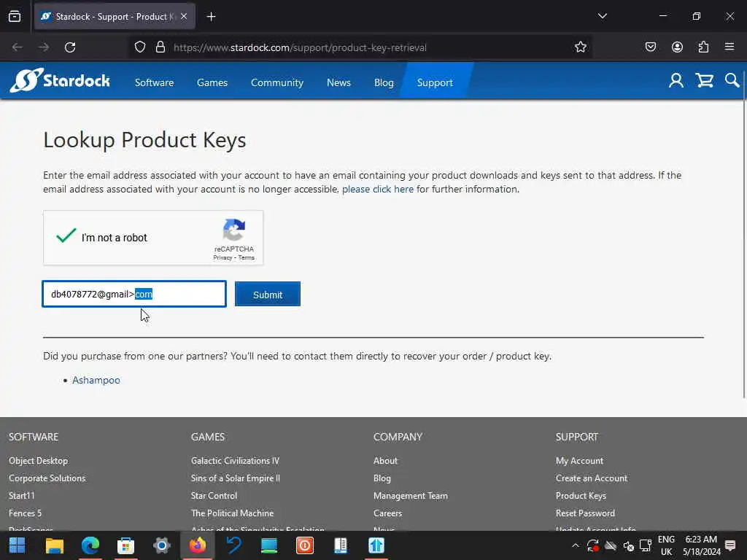The height and width of the screenshot is (560, 747).
Task: Open My Account footer link
Action: tap(580, 461)
